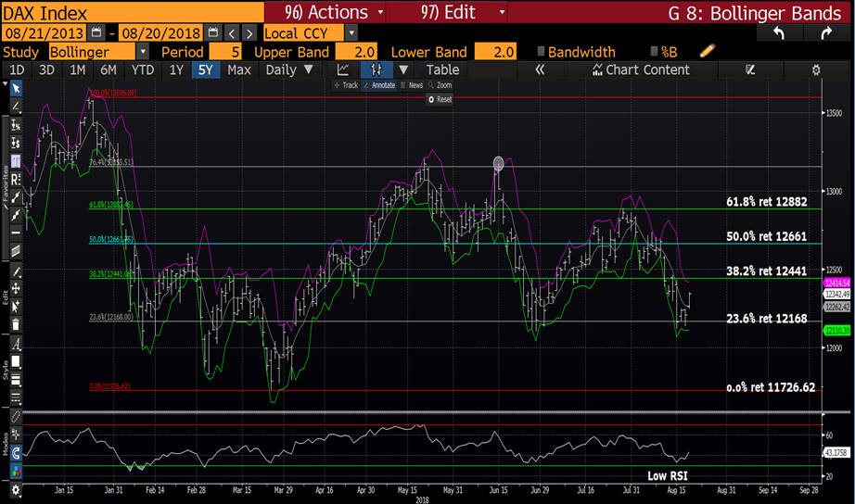Switch to bar chart type

(x=376, y=69)
